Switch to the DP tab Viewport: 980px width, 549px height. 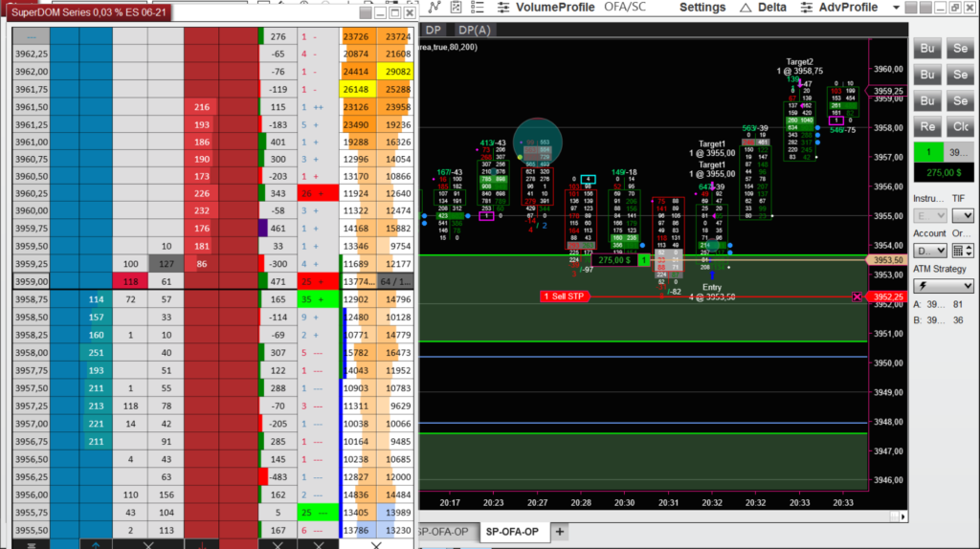(434, 30)
